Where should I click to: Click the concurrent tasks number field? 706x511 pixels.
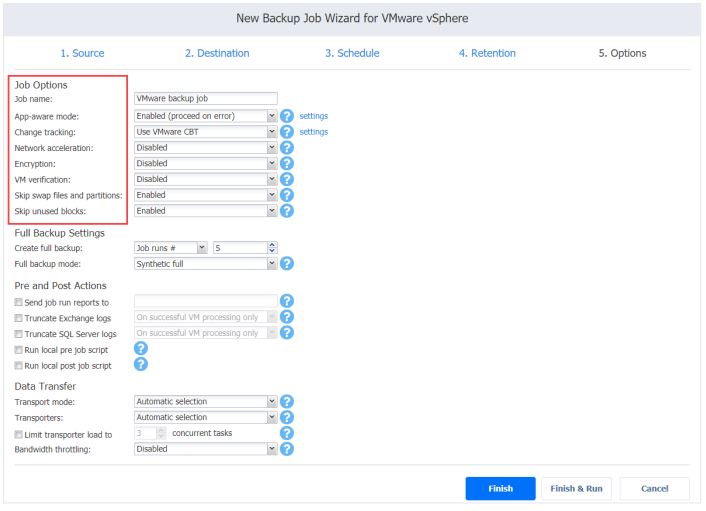150,433
